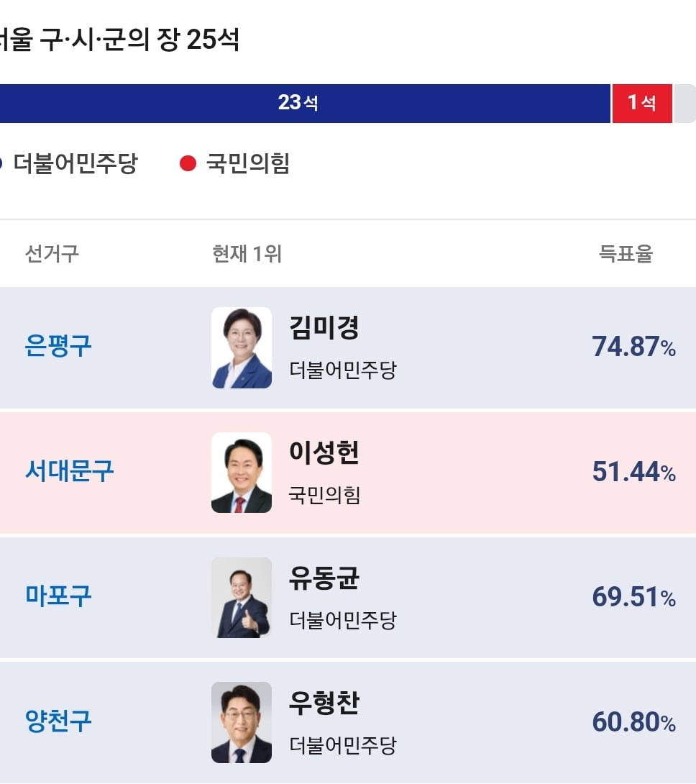Viewport: 696px width, 784px height.
Task: Open the 양천구 district link
Action: tap(58, 721)
